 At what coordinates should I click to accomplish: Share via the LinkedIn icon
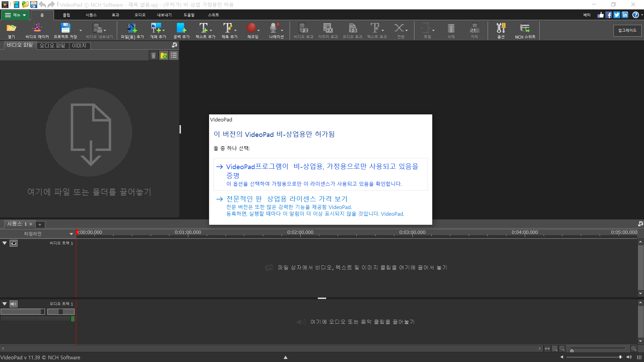click(625, 15)
